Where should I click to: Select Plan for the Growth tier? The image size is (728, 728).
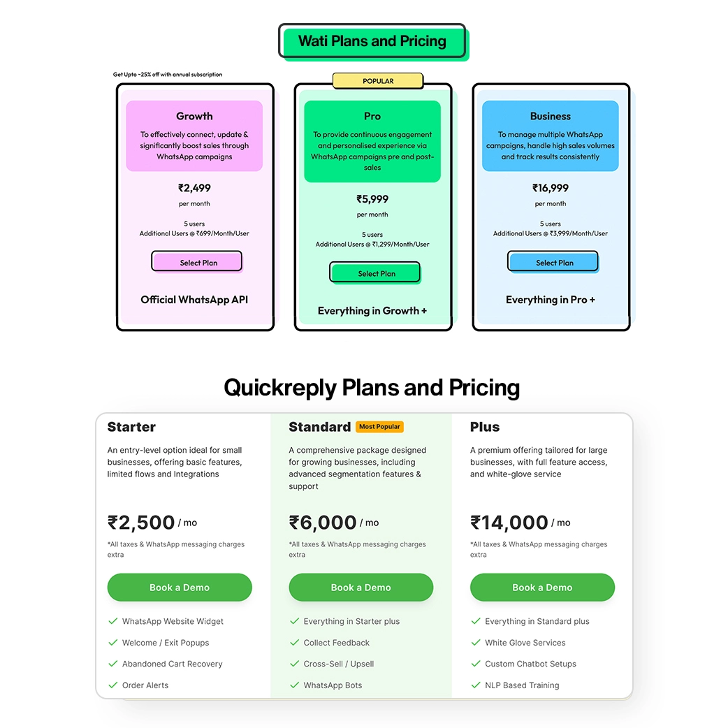[196, 261]
